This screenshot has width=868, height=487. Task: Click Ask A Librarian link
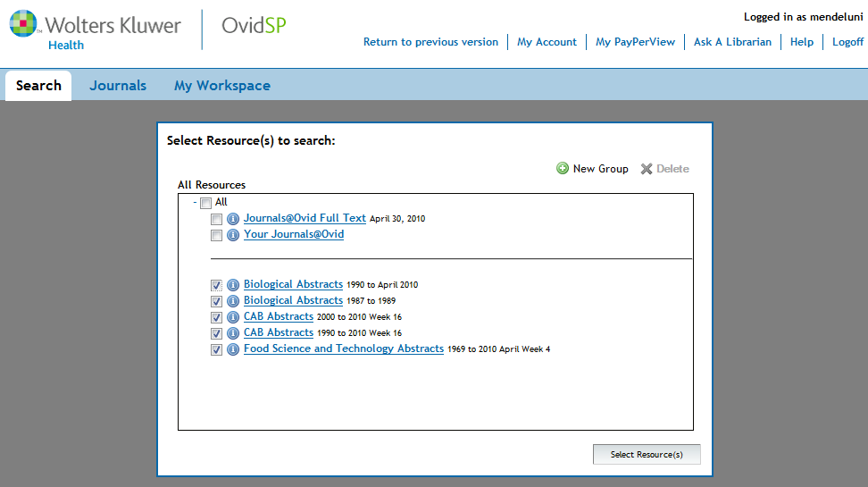(732, 42)
